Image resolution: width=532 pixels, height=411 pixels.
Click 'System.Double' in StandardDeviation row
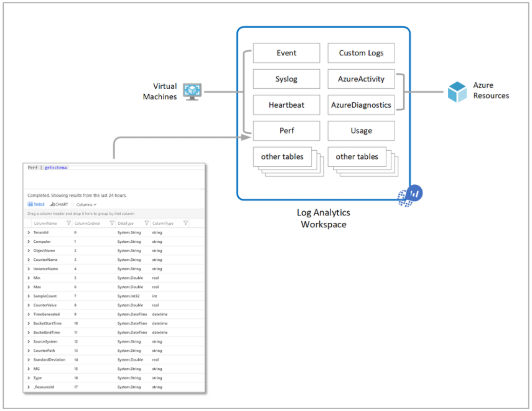coord(130,360)
